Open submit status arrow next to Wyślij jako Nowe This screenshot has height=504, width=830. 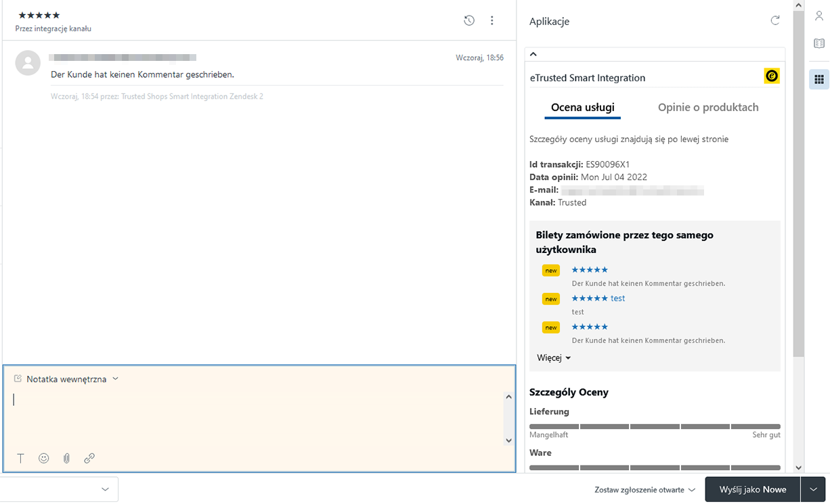pos(813,489)
